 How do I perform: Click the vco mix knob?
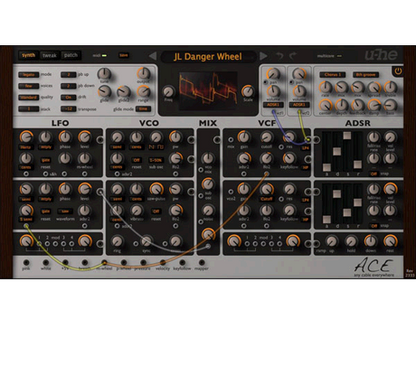point(208,159)
